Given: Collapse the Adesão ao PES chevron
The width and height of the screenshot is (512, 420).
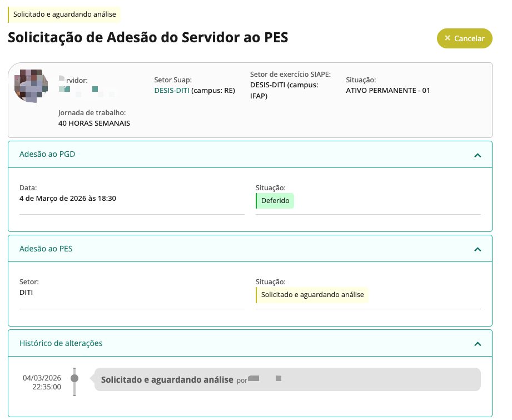Looking at the screenshot, I should (x=477, y=249).
